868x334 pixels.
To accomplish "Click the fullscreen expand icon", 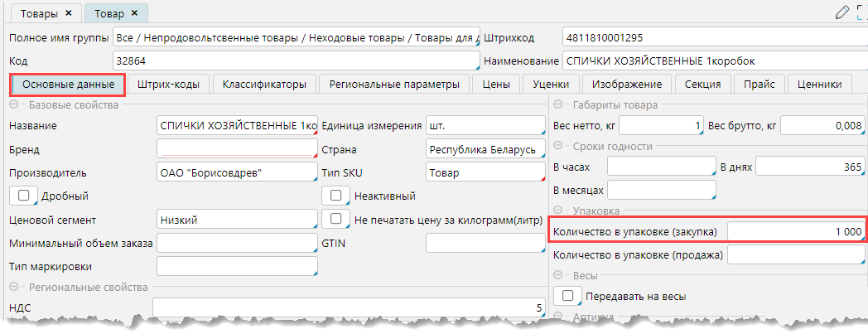I will coord(861,12).
